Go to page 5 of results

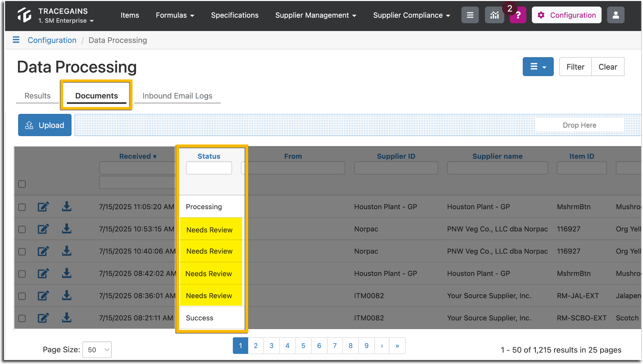(x=303, y=346)
